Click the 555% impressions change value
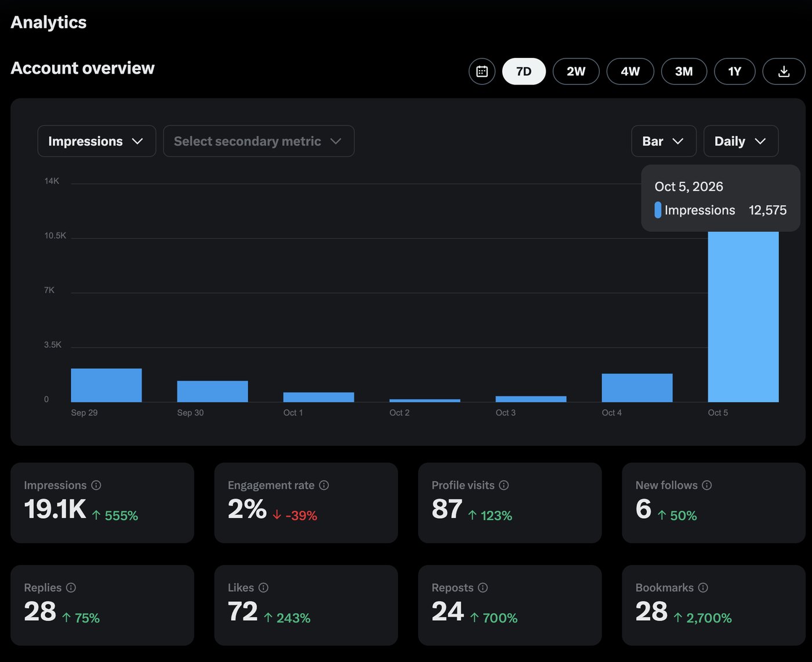812x662 pixels. pos(121,515)
